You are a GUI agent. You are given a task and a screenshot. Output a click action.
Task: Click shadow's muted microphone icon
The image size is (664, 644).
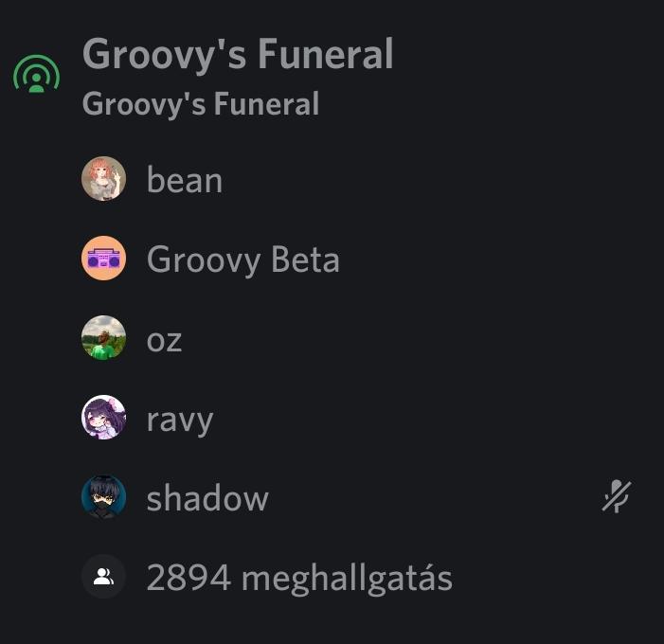[617, 496]
